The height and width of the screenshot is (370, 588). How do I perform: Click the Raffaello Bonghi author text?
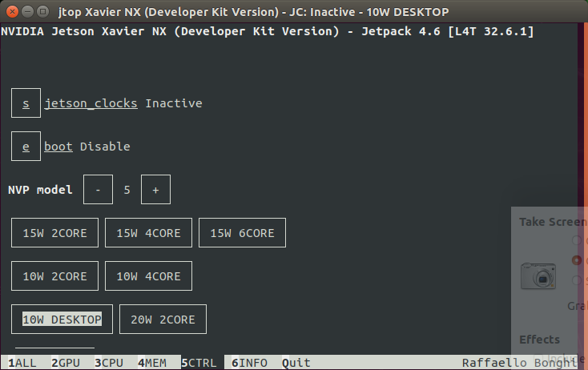pyautogui.click(x=519, y=363)
